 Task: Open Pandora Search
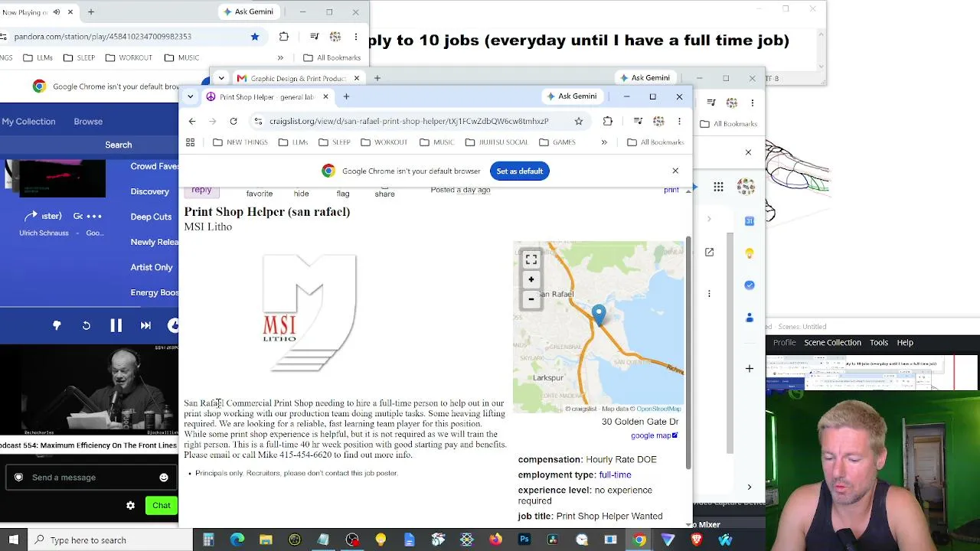pos(119,145)
